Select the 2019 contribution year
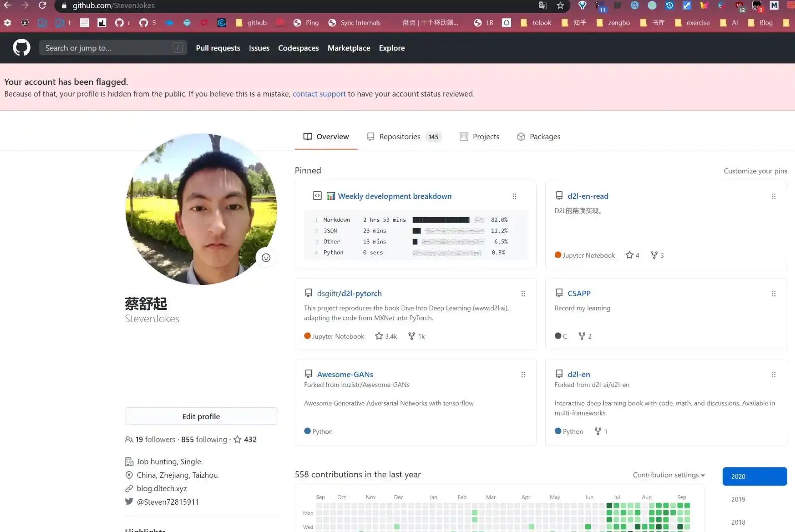The image size is (795, 532). (738, 499)
